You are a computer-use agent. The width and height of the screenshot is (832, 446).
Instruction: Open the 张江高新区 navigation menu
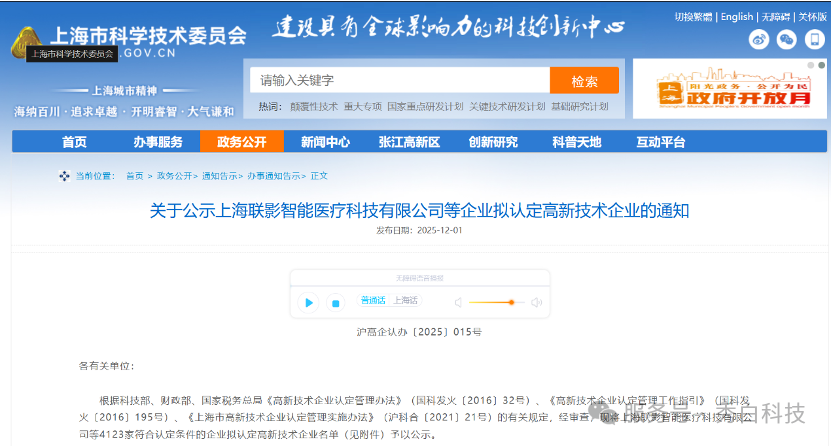click(x=409, y=142)
